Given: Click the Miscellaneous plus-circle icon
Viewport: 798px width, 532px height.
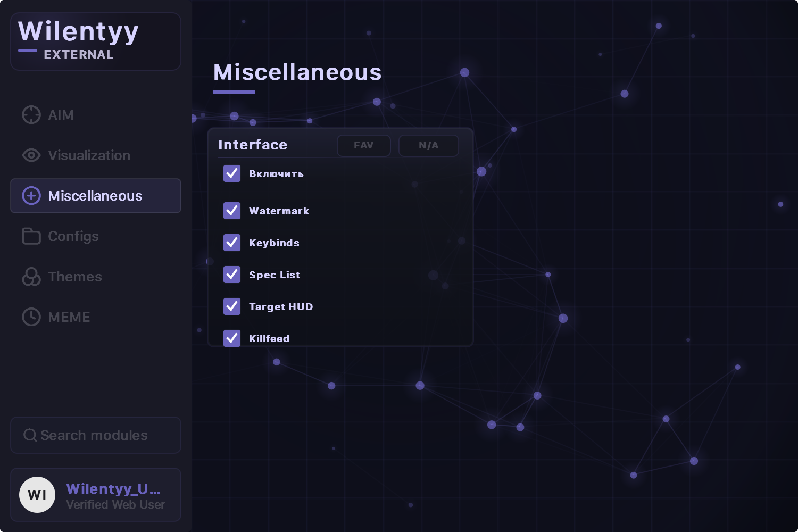Looking at the screenshot, I should point(31,196).
